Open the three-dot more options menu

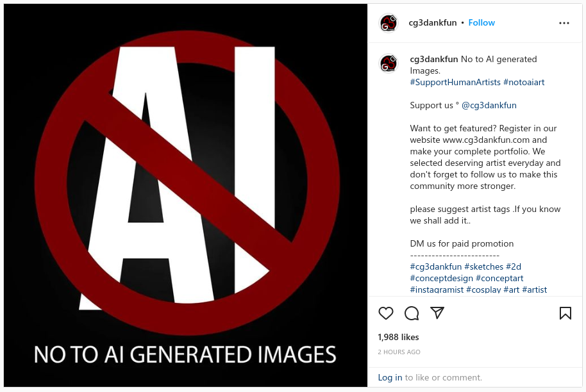[x=564, y=23]
